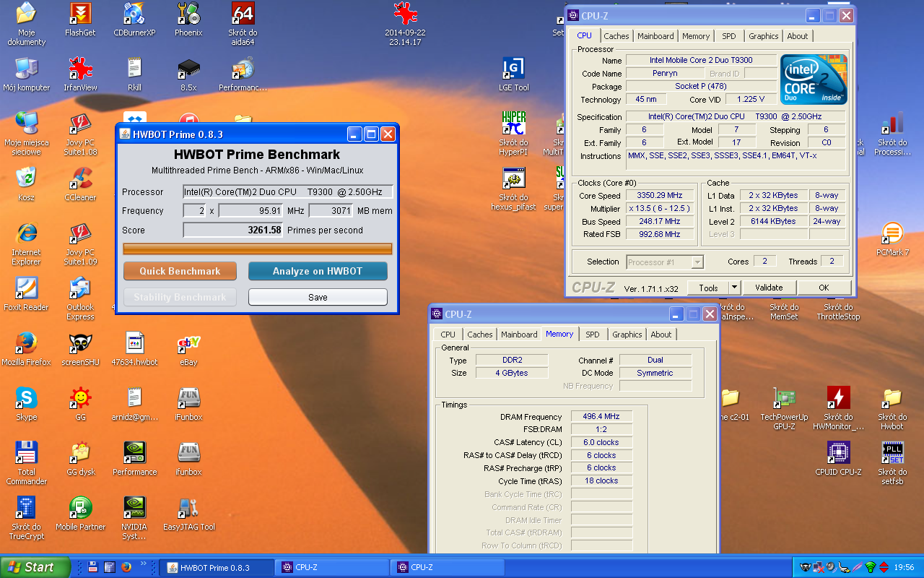
Task: Click Analyze on HWBOT button
Action: pyautogui.click(x=318, y=271)
